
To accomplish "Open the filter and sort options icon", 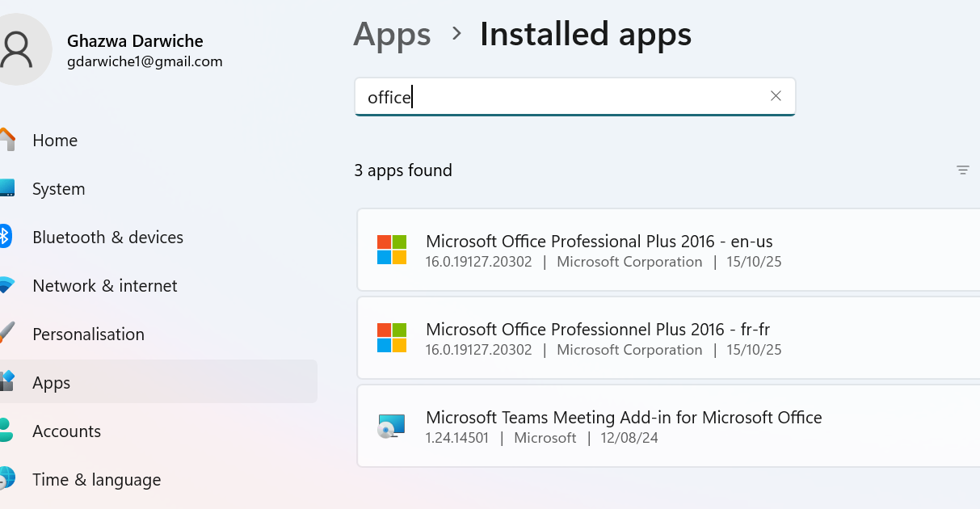I will click(x=962, y=170).
